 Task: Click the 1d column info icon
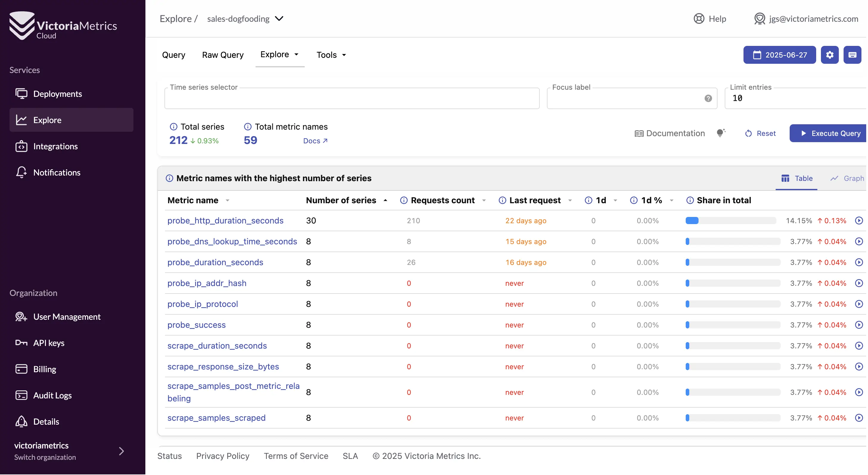click(x=589, y=201)
